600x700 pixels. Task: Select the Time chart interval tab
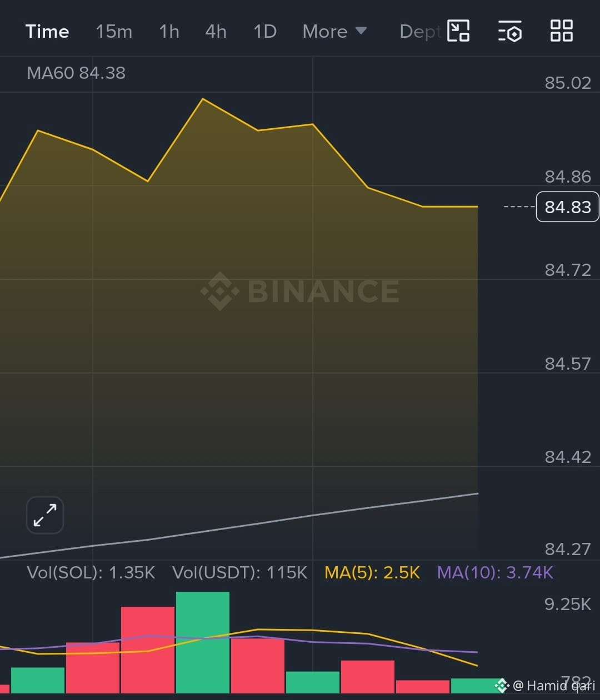[x=47, y=32]
